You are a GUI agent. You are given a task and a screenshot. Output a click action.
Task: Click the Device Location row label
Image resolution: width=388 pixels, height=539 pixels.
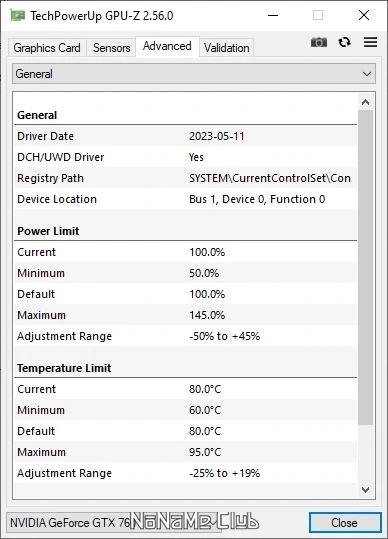tap(57, 199)
